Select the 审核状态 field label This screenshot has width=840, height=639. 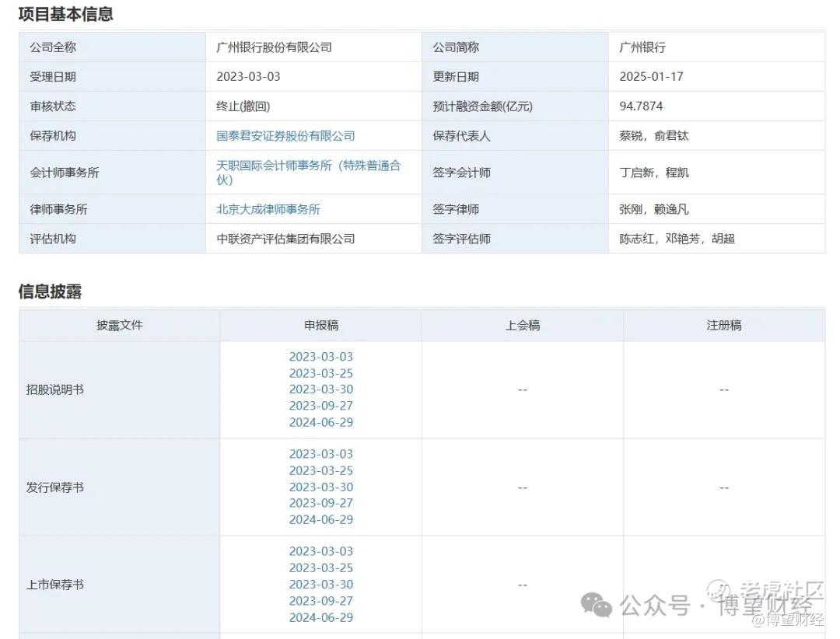53,106
